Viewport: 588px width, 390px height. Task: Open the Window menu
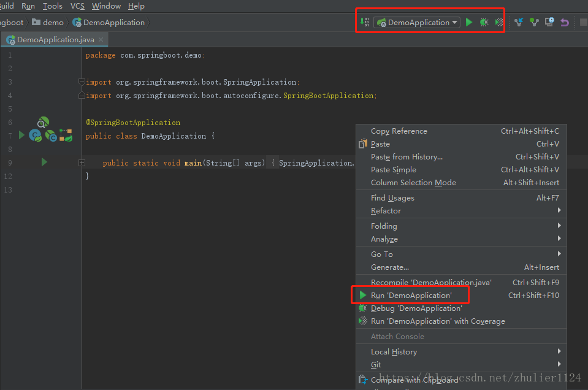point(106,6)
